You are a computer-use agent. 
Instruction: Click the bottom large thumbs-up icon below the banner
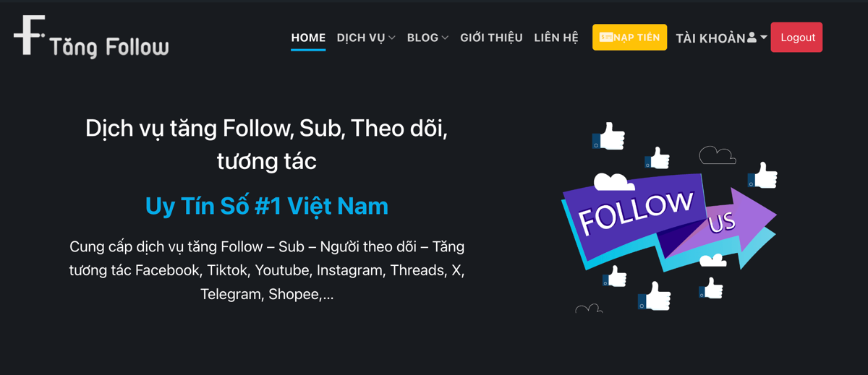point(655,296)
